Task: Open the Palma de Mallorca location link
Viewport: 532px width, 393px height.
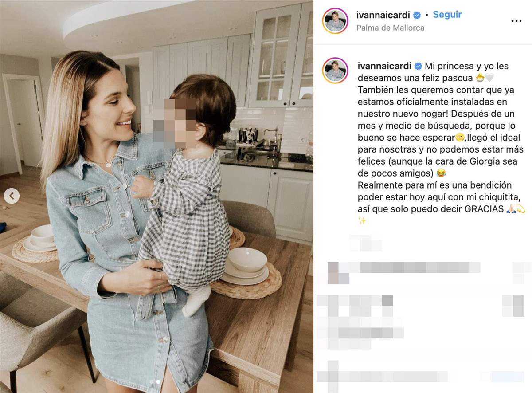Action: (x=390, y=28)
